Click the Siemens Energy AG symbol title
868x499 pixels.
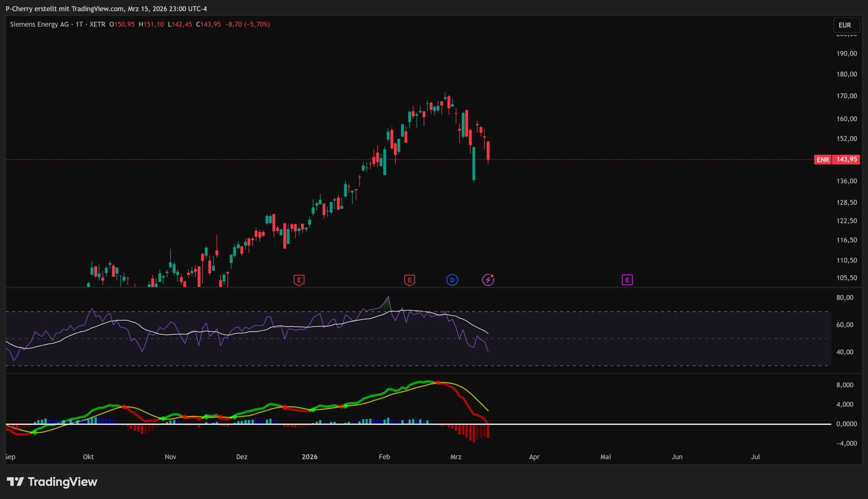[x=39, y=24]
